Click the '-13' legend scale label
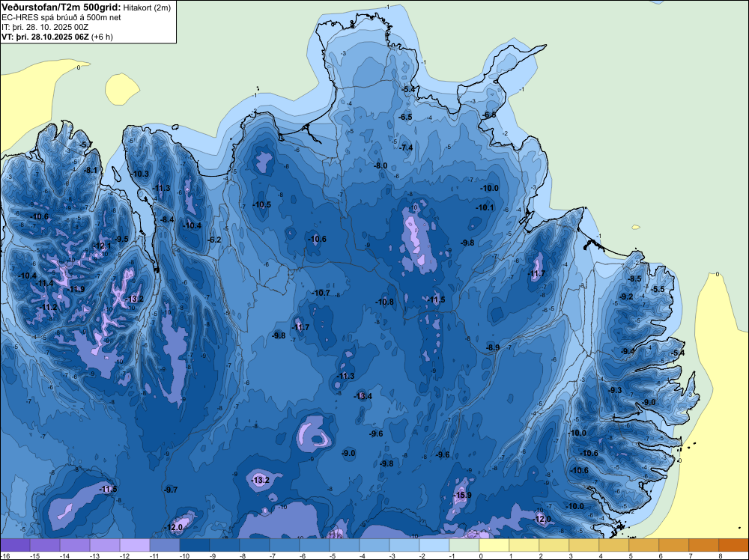 (x=95, y=556)
